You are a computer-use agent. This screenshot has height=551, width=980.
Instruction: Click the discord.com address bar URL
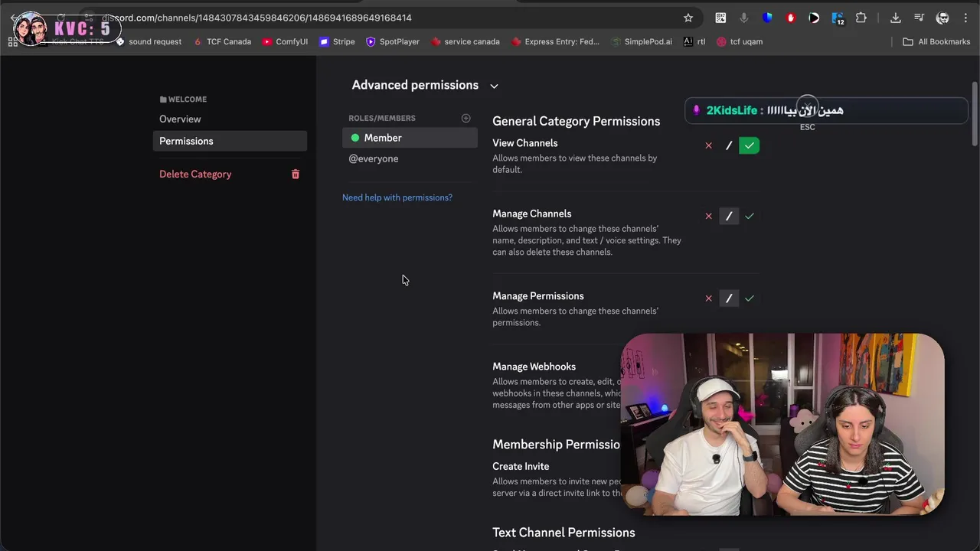pos(256,18)
